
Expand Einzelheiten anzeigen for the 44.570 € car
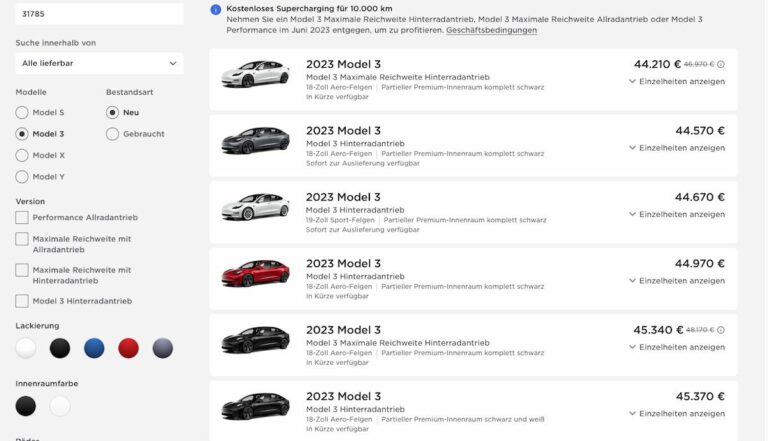point(677,148)
